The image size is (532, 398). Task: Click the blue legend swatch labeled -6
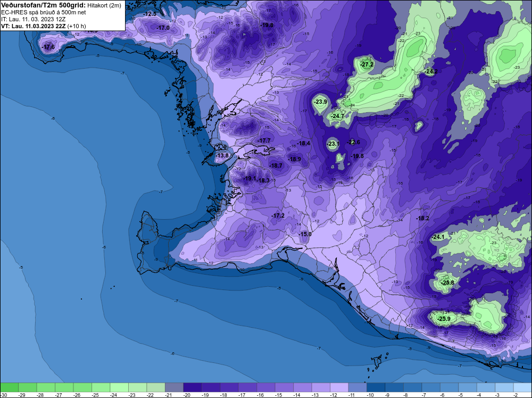point(449,387)
